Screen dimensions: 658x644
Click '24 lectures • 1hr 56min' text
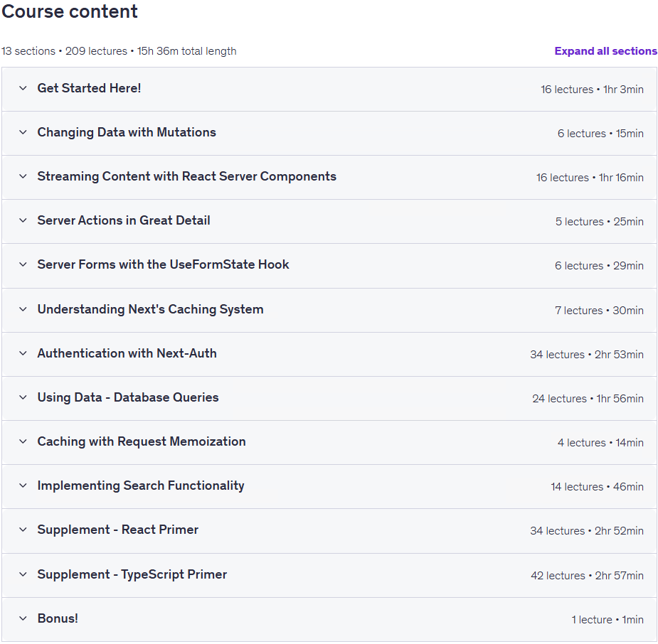point(588,398)
